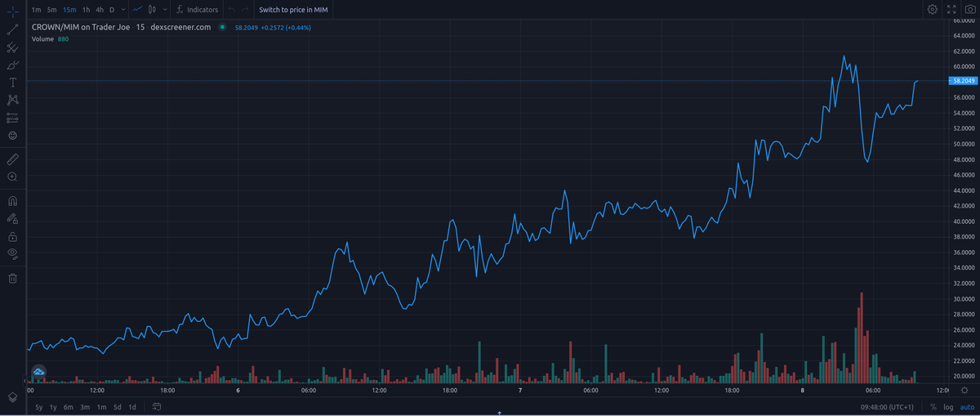Activate the zoom in tool

point(12,177)
